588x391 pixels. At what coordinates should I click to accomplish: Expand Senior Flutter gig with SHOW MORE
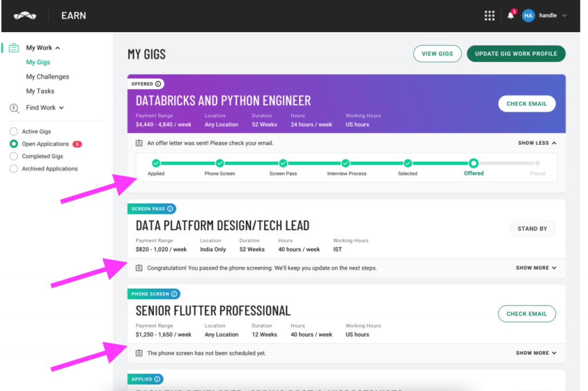coord(536,353)
